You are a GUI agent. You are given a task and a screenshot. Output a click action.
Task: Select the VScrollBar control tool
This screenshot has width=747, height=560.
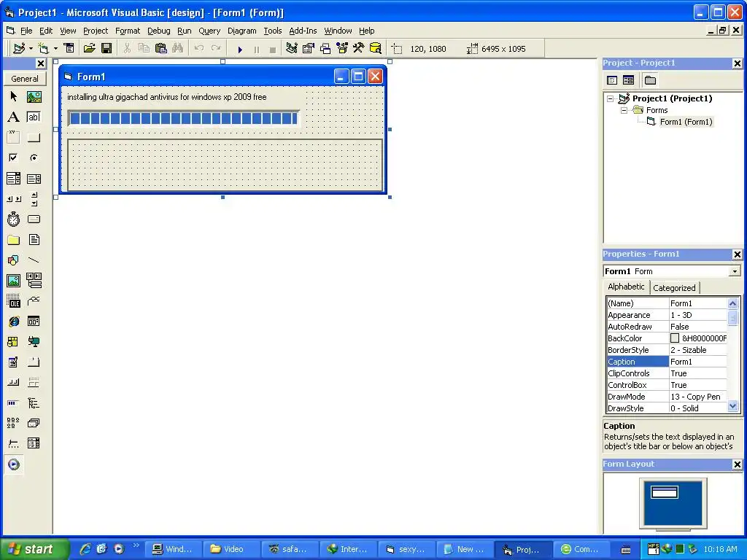pos(34,199)
